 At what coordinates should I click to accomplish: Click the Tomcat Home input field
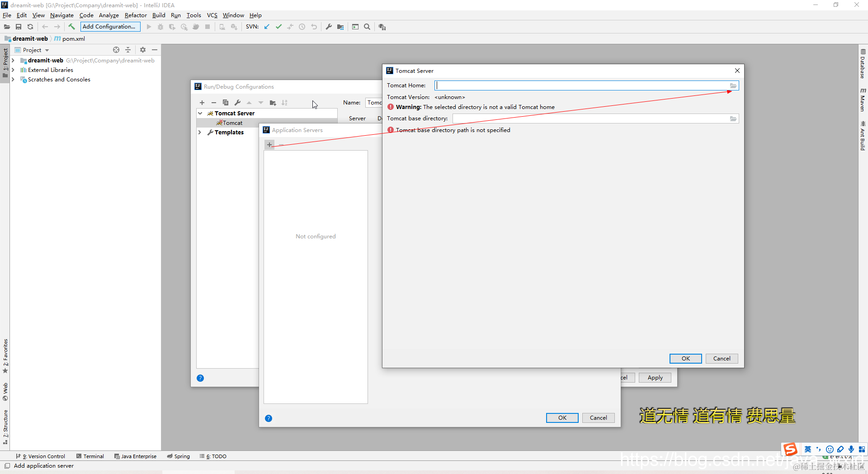[x=582, y=85]
